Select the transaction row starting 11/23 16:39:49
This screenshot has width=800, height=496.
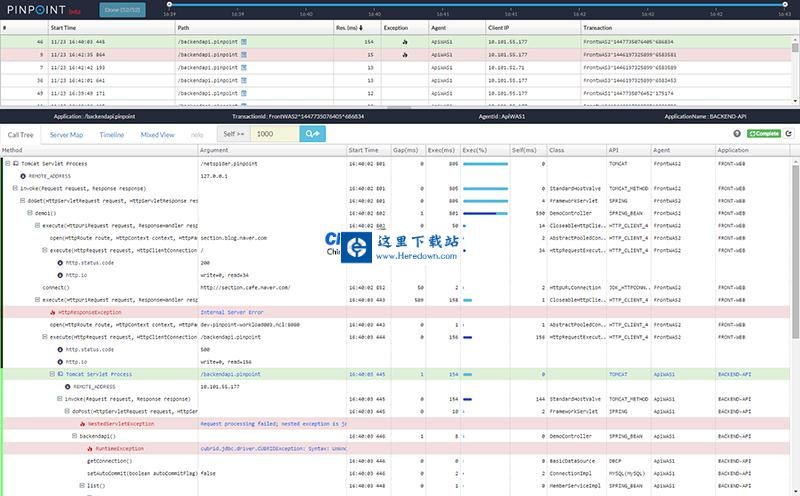(x=396, y=93)
